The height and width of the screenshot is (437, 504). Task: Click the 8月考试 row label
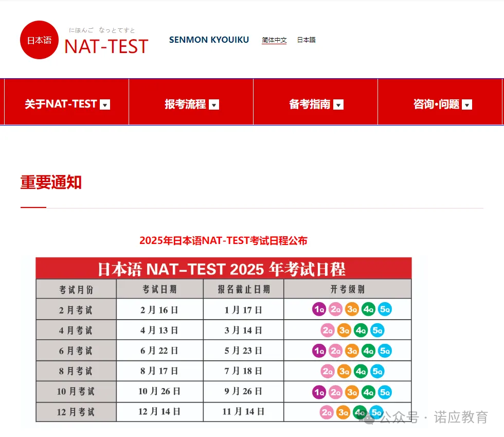(x=76, y=371)
